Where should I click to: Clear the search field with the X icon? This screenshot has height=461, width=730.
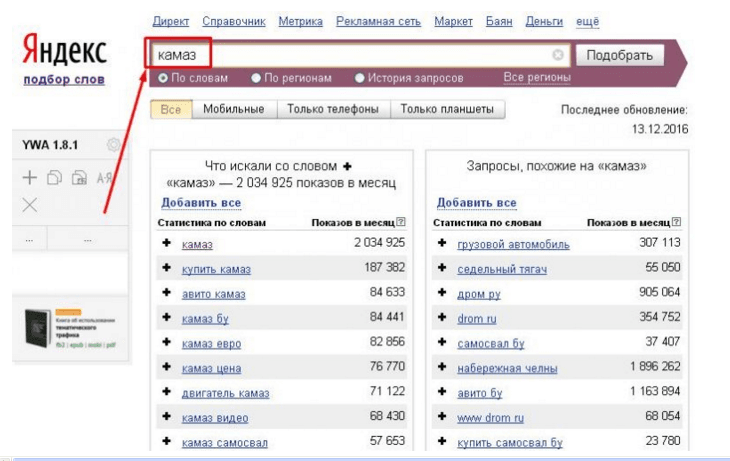click(x=558, y=55)
